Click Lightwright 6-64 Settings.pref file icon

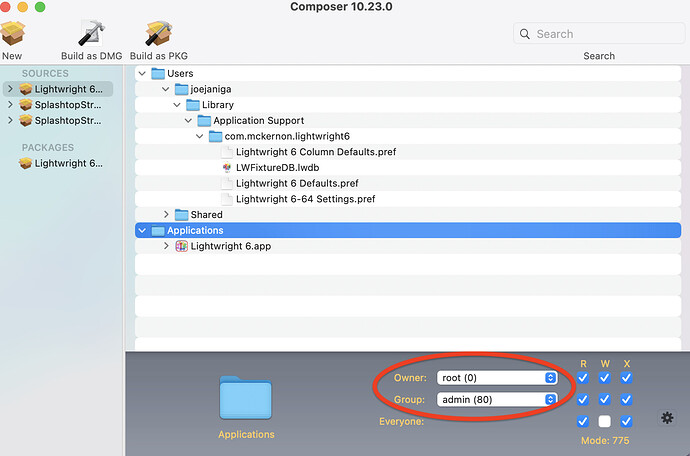pyautogui.click(x=227, y=199)
